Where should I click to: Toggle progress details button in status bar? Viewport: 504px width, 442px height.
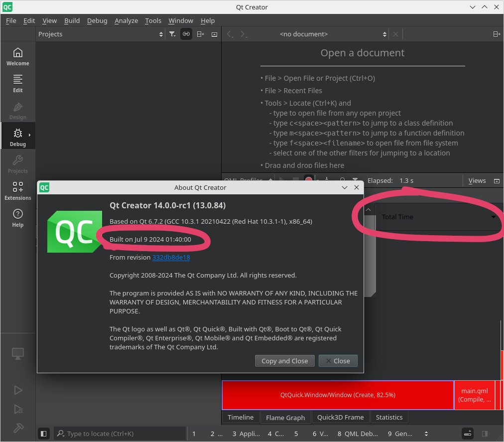[468, 434]
